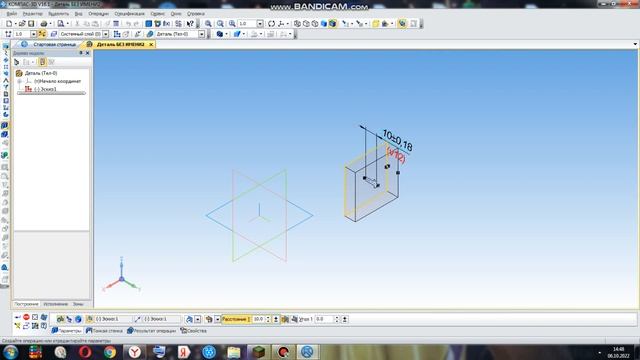This screenshot has width=640, height=360.
Task: Open Google Chrome from the taskbar
Action: coord(110,352)
